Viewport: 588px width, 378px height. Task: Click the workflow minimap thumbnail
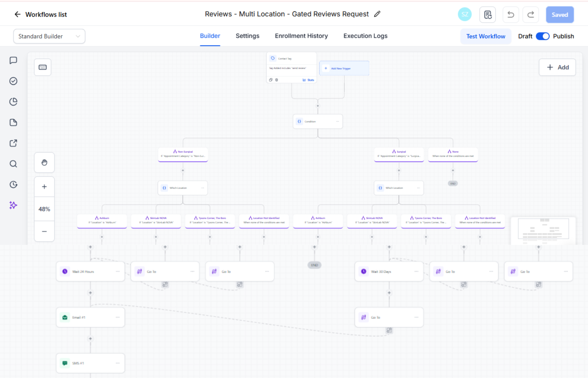coord(543,231)
